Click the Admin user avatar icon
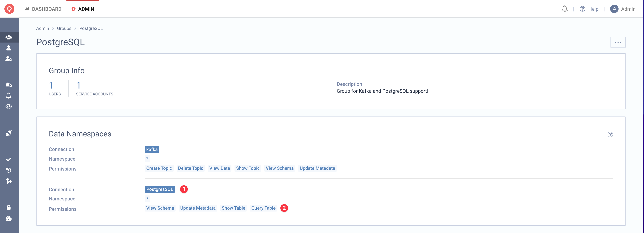This screenshot has width=644, height=233. [615, 9]
